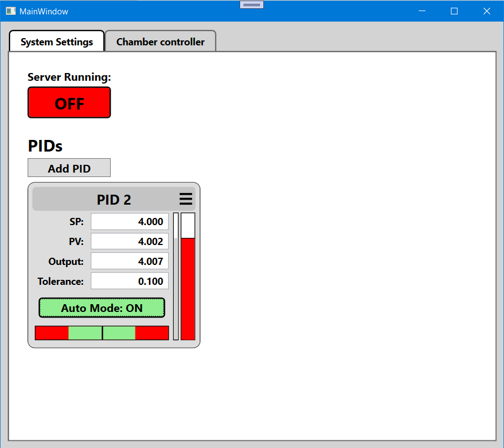
Task: Open the PID 2 hamburger menu
Action: click(x=186, y=199)
